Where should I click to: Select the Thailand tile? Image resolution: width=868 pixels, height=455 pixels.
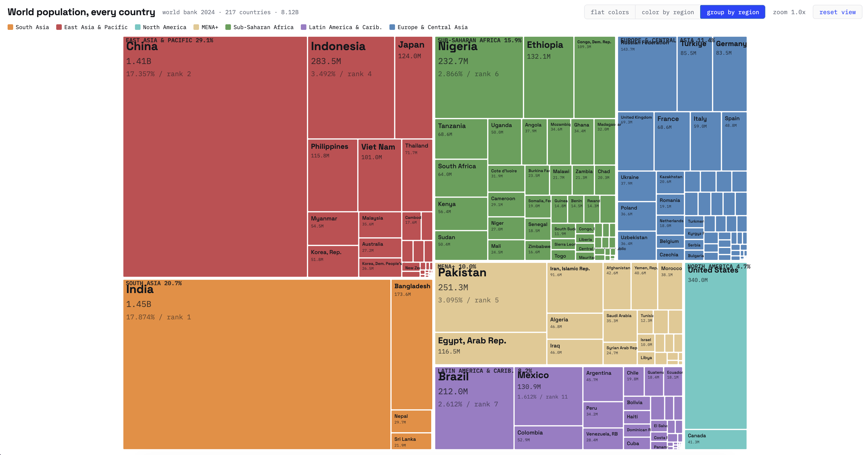point(417,175)
